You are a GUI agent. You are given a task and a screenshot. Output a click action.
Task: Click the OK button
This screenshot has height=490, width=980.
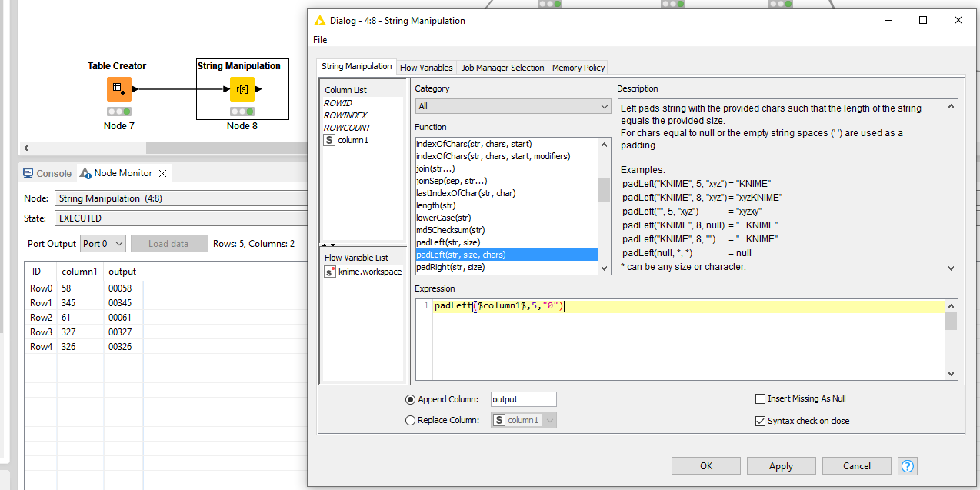pos(706,465)
